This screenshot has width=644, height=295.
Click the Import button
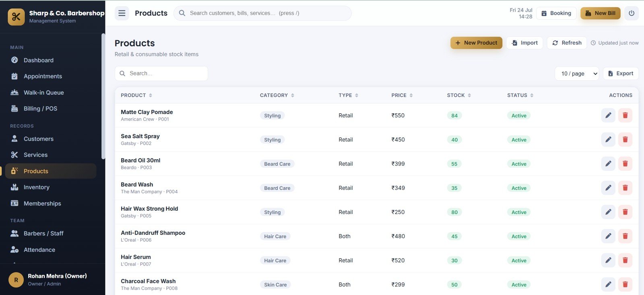coord(524,43)
